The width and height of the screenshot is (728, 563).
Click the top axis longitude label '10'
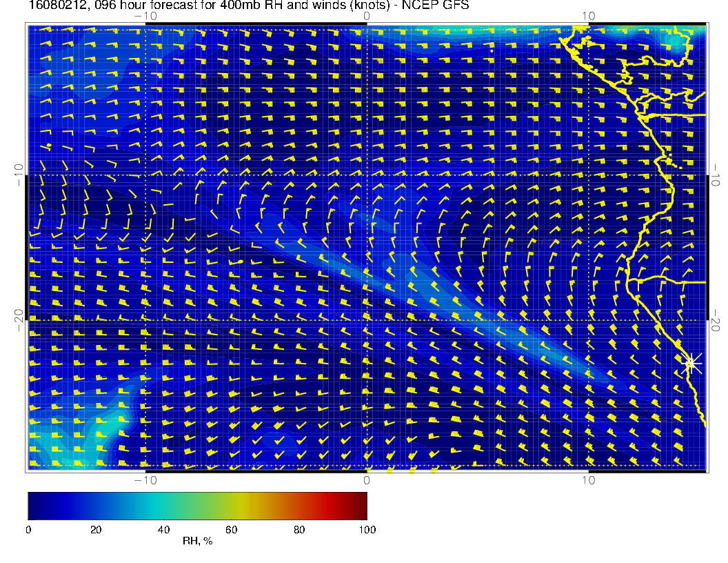588,17
